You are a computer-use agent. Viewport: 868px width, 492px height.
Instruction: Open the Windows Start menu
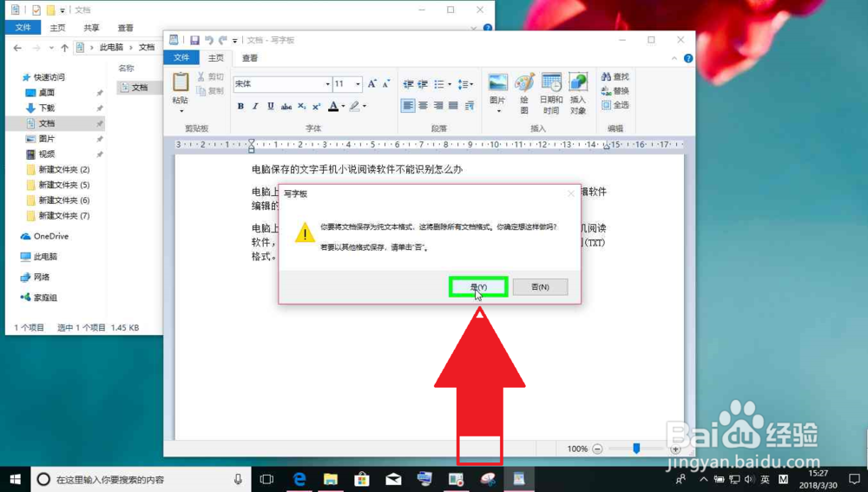[x=15, y=479]
